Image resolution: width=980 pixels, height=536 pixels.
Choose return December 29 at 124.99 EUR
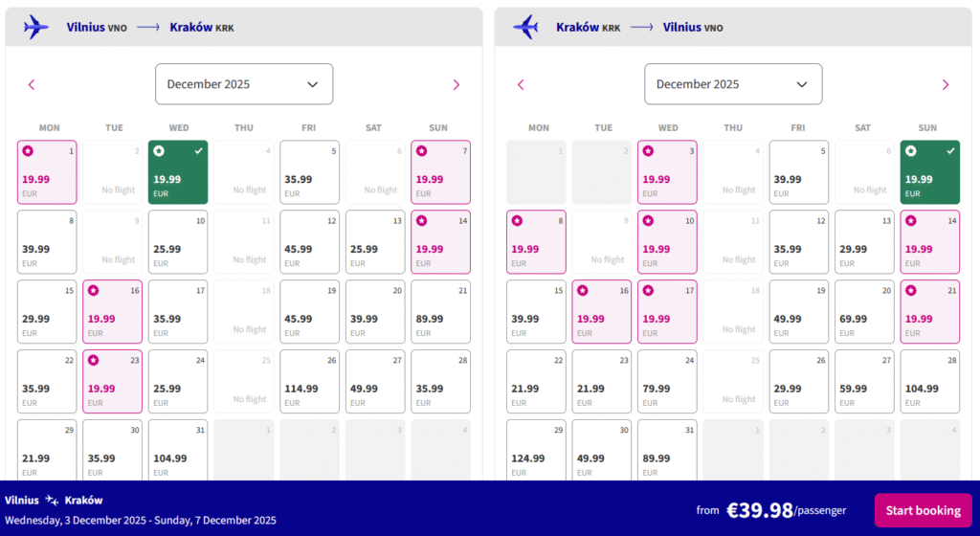pyautogui.click(x=536, y=450)
